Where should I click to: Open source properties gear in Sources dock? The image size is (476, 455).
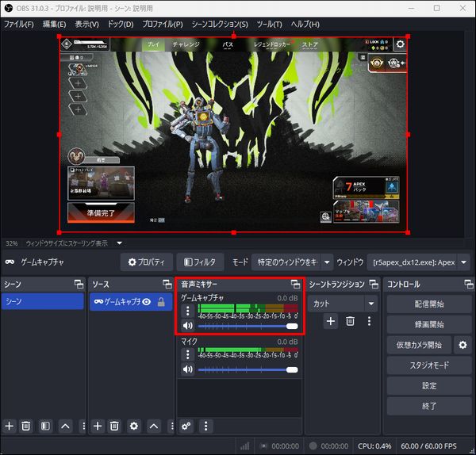coord(134,426)
